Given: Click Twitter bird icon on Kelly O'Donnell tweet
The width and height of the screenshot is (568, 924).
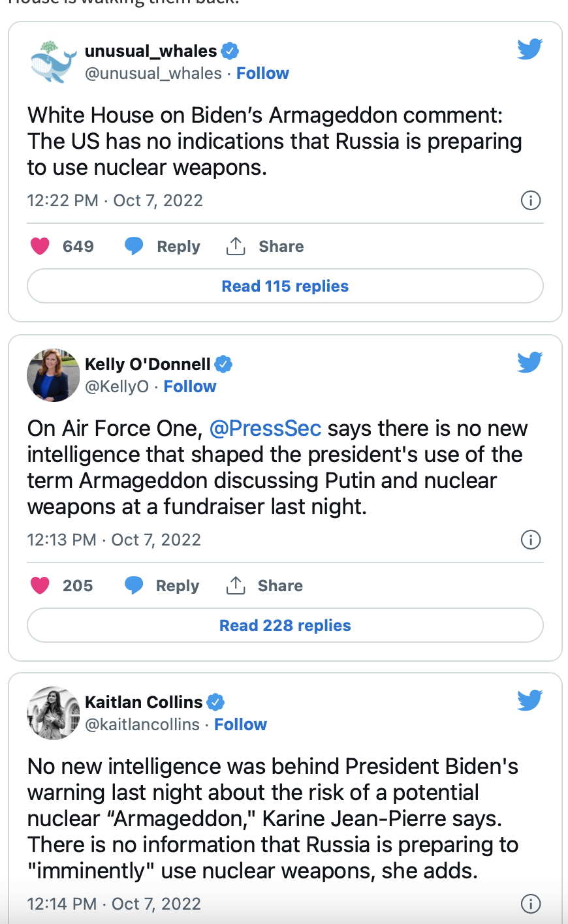Looking at the screenshot, I should 529,362.
